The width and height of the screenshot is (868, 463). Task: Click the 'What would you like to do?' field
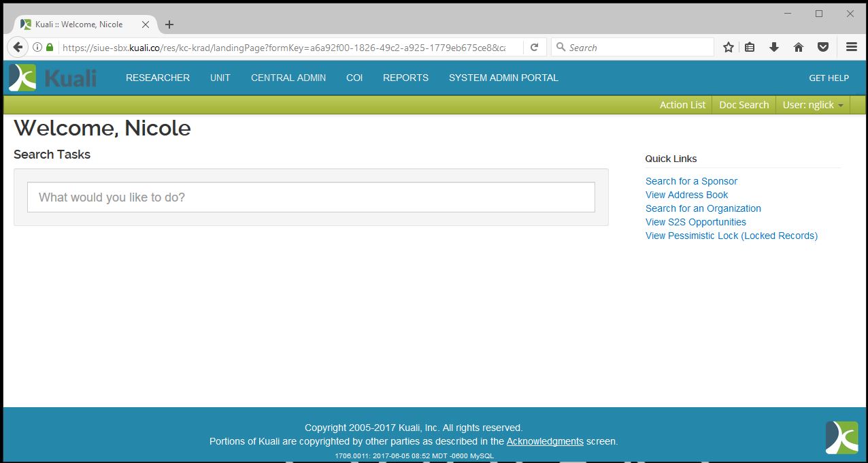(311, 197)
